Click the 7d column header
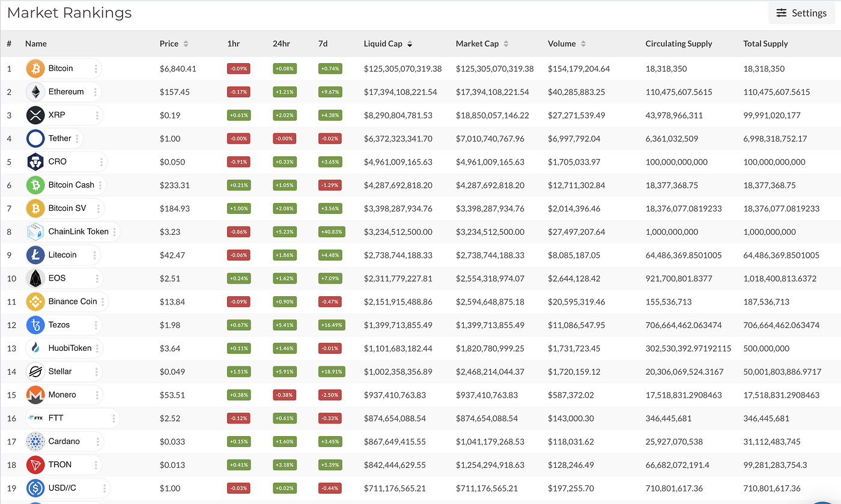This screenshot has width=841, height=504. 323,44
